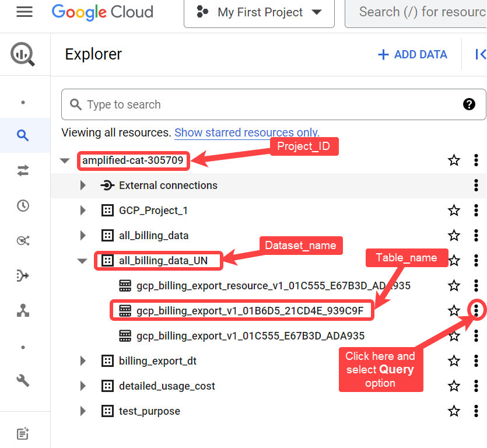Click the Type to search field

(x=268, y=104)
